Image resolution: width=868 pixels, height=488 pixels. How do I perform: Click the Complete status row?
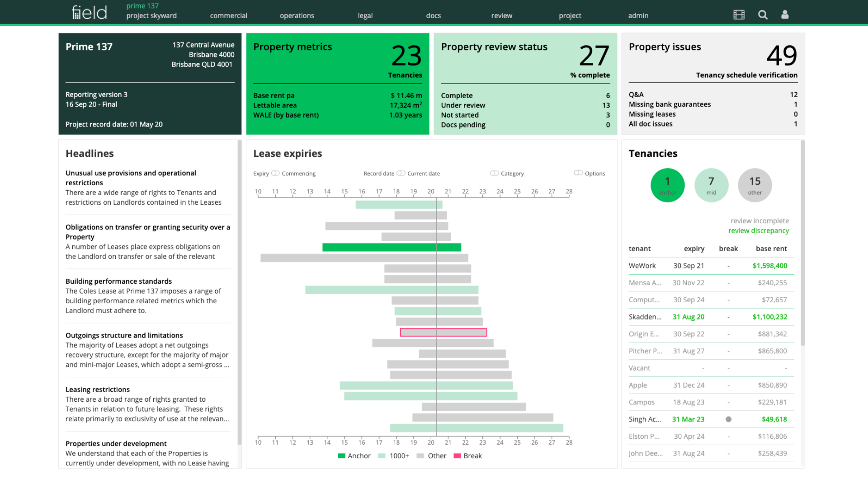(x=525, y=95)
